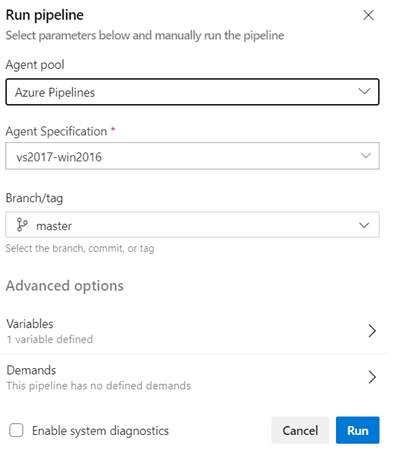Expand the Demands section

pos(192,377)
